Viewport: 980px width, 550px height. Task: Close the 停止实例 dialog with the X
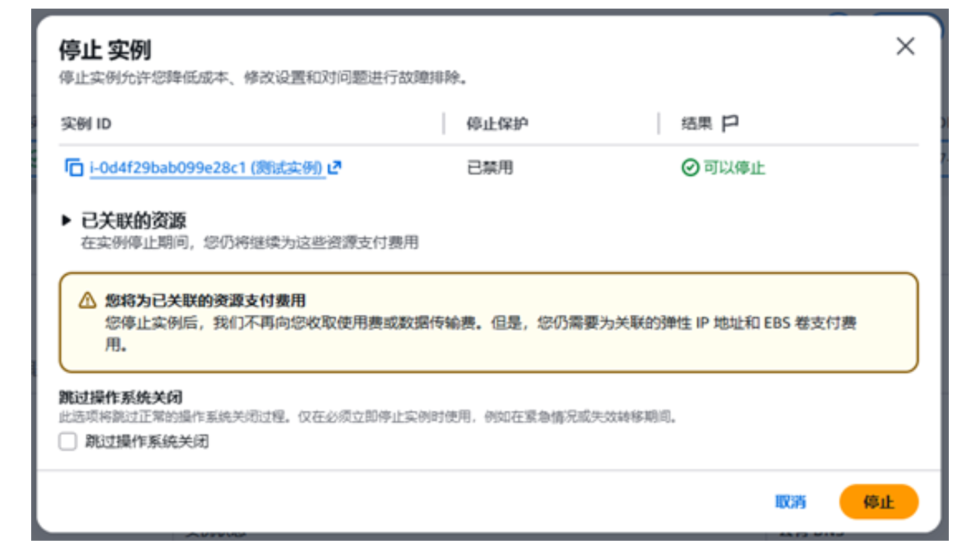click(x=905, y=46)
